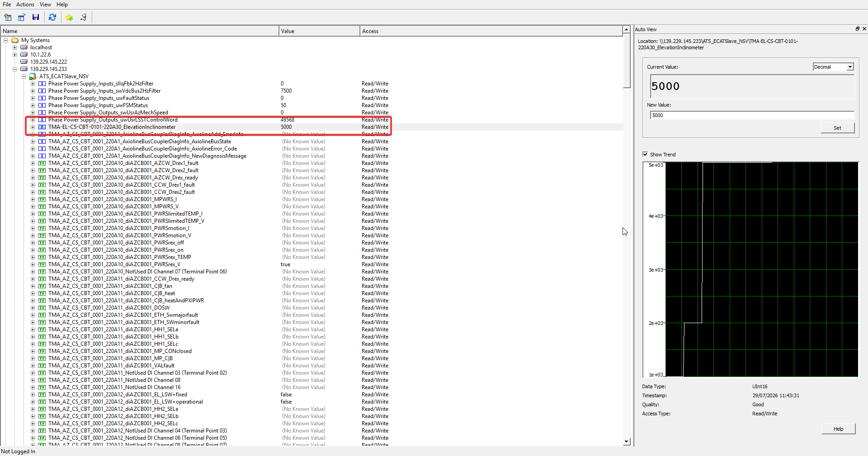The height and width of the screenshot is (456, 868).
Task: Click the new window toolbar icon
Action: click(8, 17)
